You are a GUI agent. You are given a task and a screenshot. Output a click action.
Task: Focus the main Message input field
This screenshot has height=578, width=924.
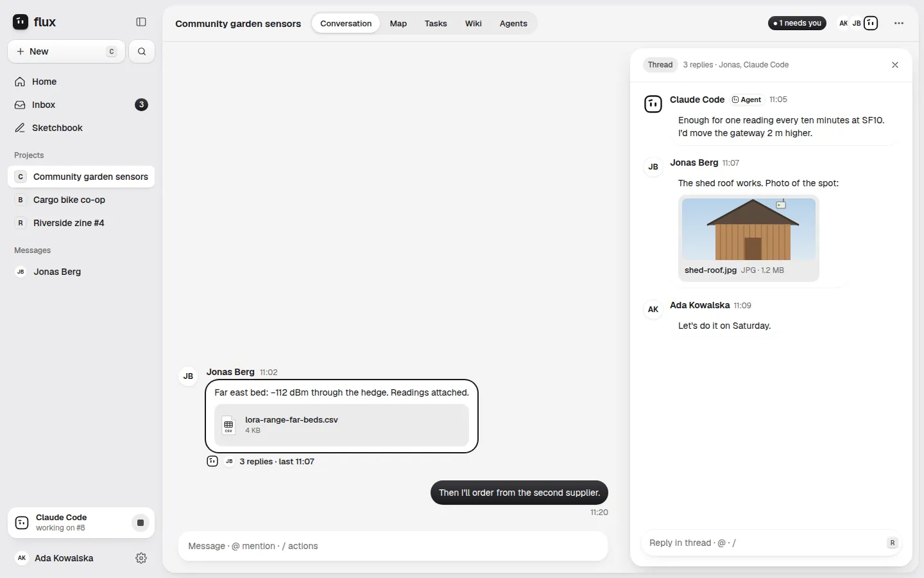[x=393, y=546]
